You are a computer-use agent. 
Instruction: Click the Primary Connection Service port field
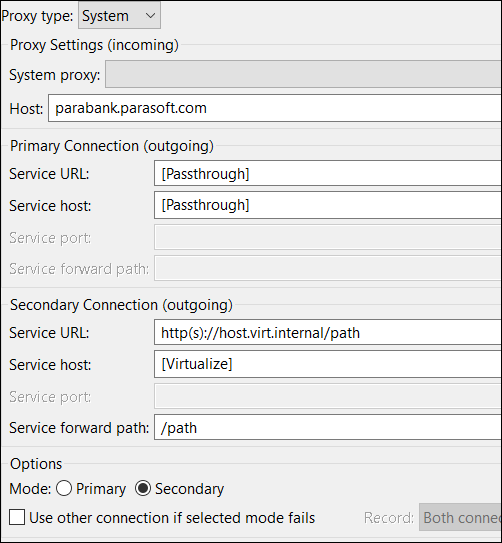328,238
